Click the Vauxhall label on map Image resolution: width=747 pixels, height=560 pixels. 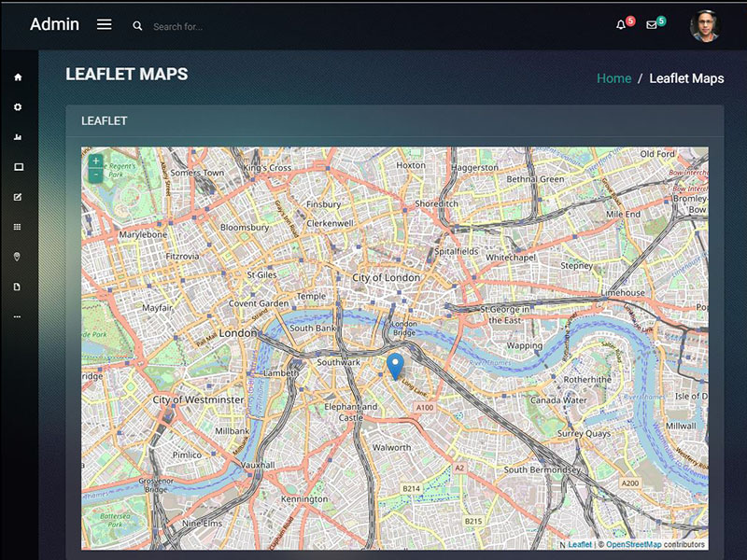tap(258, 465)
